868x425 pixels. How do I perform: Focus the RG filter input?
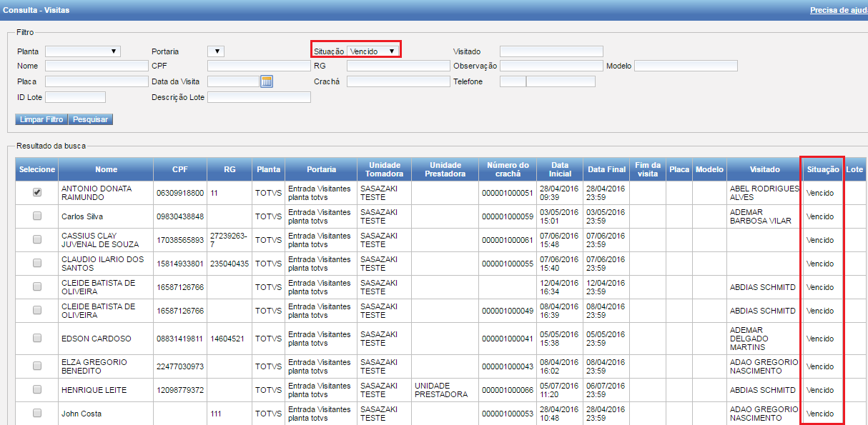click(398, 66)
